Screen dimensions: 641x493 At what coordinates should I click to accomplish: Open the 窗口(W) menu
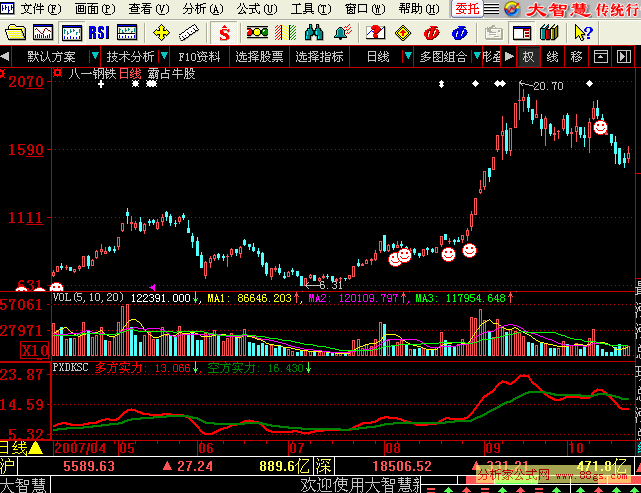365,9
